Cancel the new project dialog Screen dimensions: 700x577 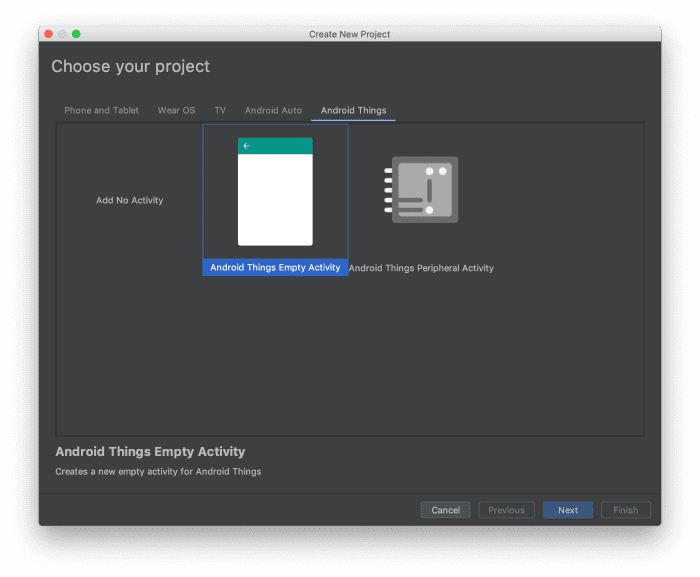click(x=445, y=510)
